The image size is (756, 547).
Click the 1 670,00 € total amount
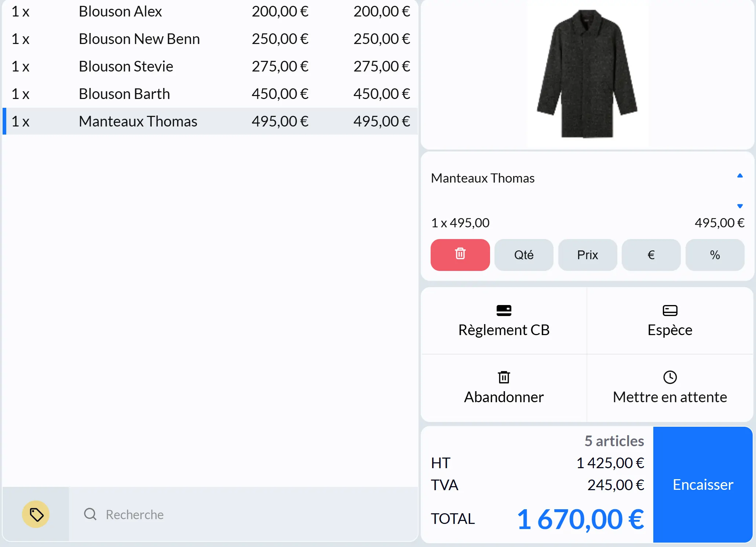(x=580, y=519)
